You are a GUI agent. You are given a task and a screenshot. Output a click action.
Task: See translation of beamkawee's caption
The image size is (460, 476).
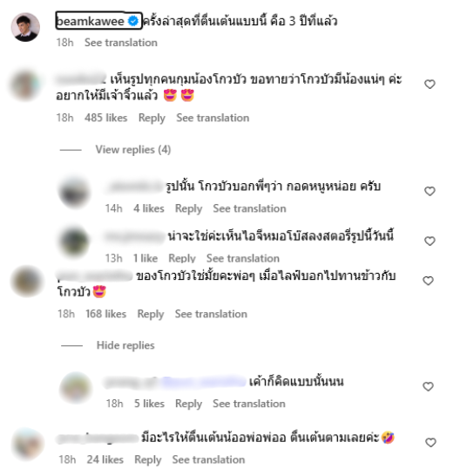[121, 43]
